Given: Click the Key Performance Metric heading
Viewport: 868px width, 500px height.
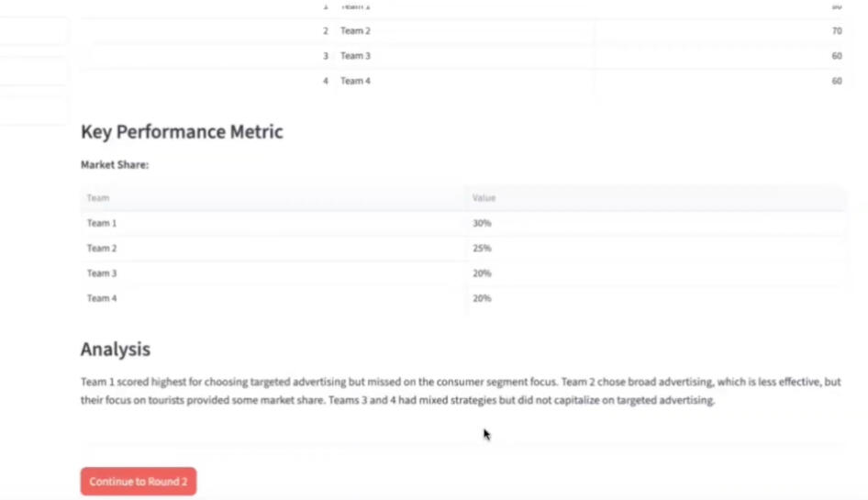Looking at the screenshot, I should [x=182, y=132].
